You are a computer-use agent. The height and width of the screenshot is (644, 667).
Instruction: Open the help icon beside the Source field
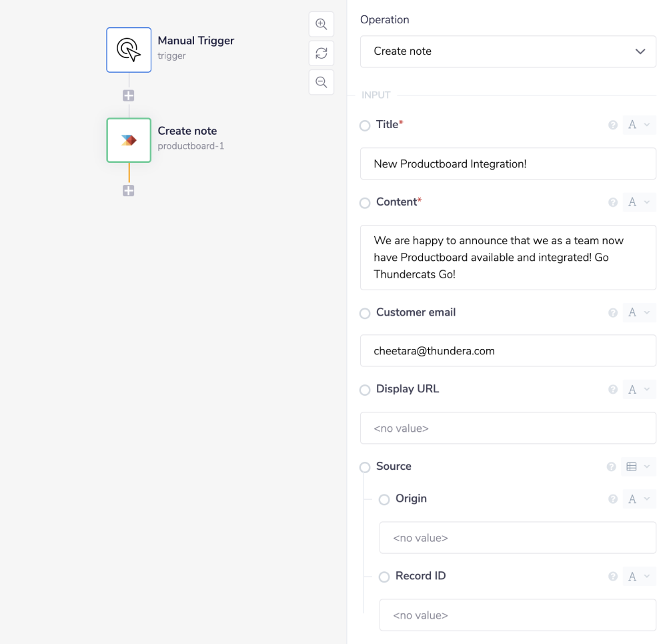(611, 466)
